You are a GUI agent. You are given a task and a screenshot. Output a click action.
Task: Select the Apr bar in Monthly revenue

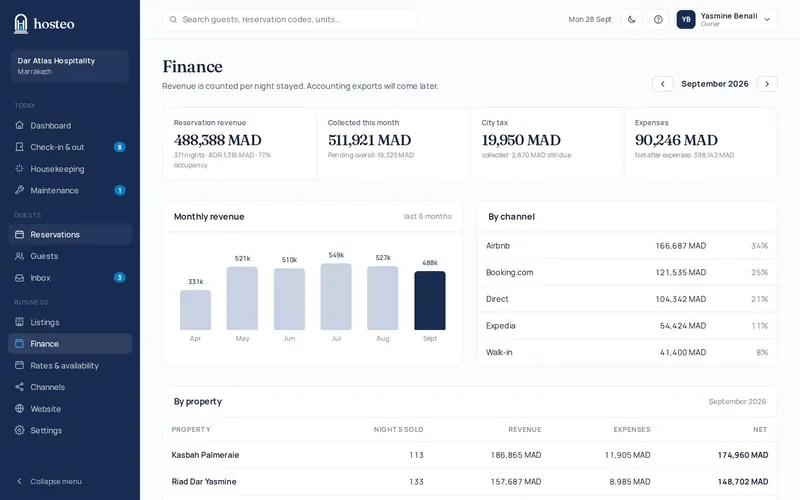(x=195, y=310)
